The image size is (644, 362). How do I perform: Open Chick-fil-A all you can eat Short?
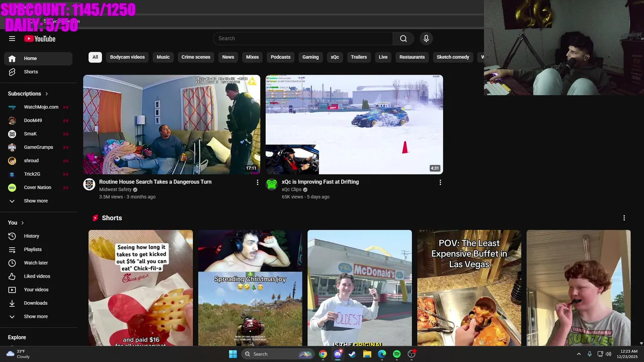point(140,288)
